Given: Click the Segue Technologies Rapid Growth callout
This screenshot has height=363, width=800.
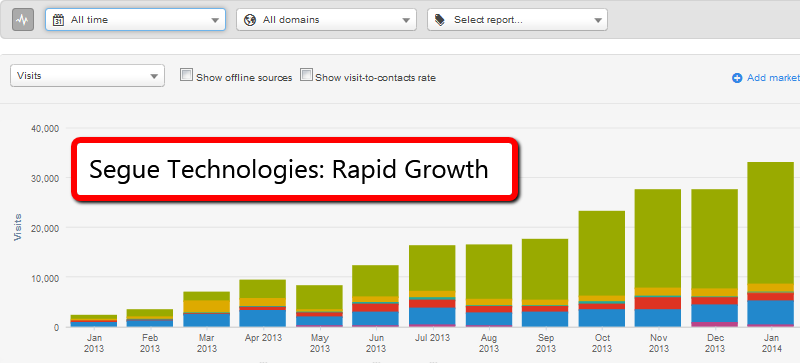Looking at the screenshot, I should tap(295, 169).
